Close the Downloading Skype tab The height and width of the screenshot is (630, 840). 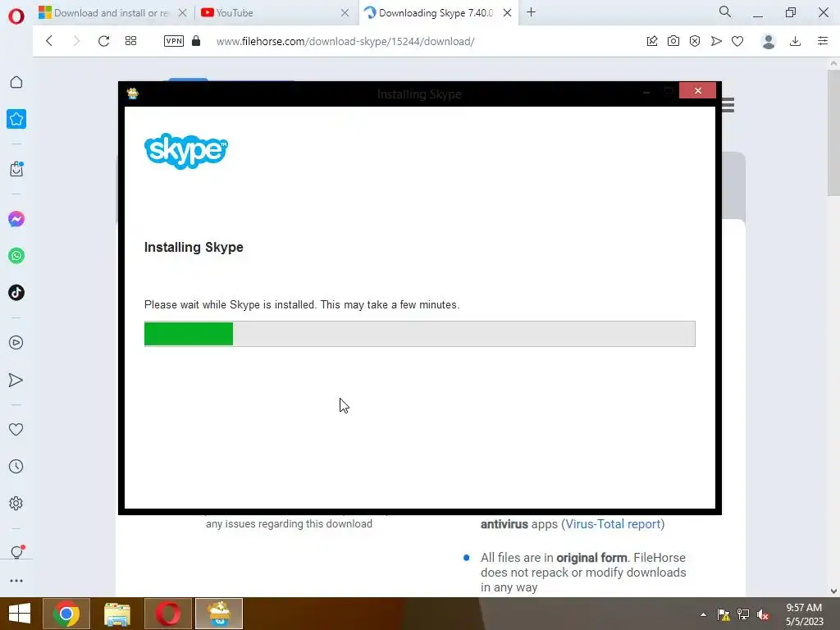pos(507,13)
